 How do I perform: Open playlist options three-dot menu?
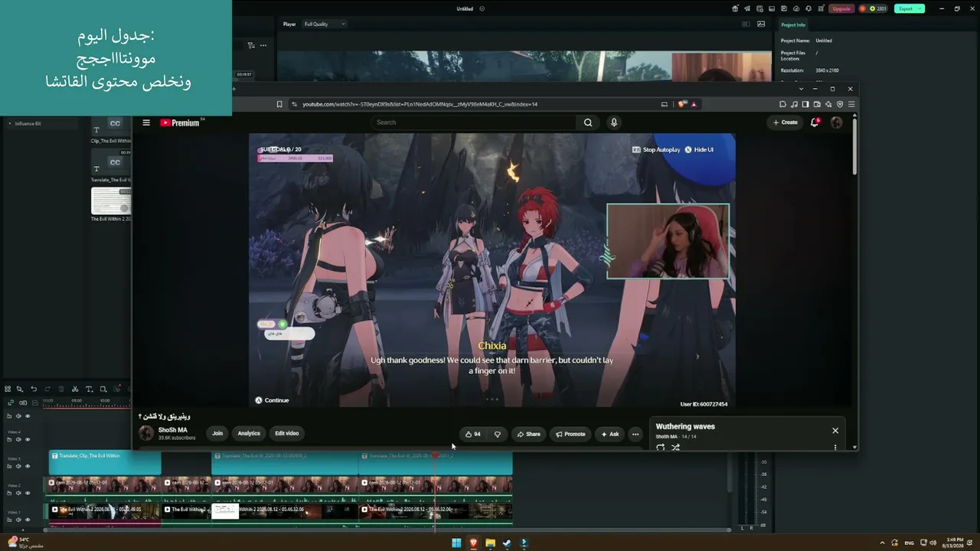[835, 447]
